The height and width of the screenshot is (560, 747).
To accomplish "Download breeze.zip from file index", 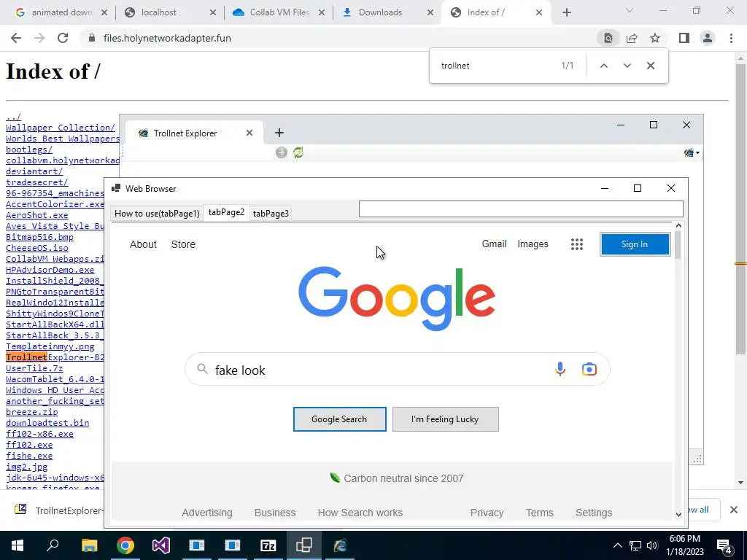I will (x=32, y=412).
